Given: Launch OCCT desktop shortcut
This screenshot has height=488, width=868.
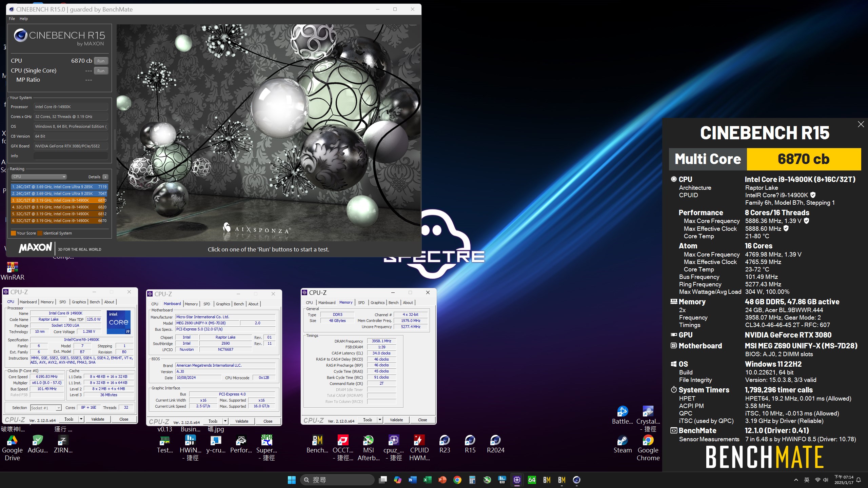Looking at the screenshot, I should tap(343, 448).
